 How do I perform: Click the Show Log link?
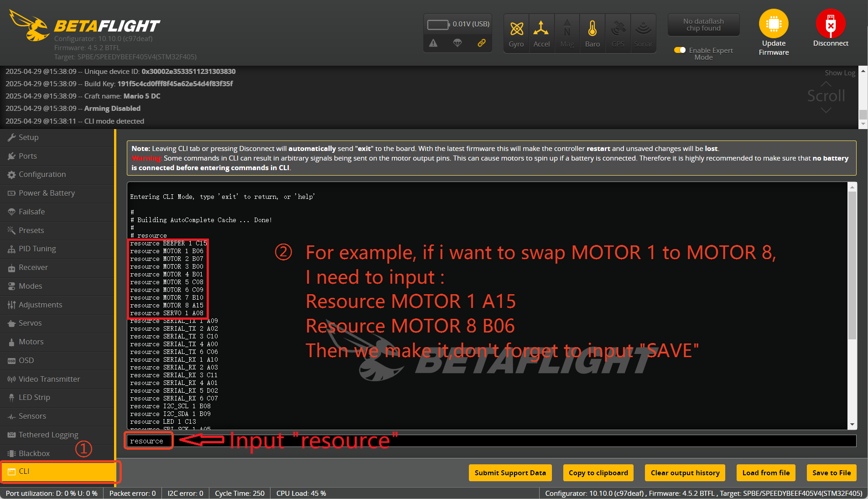840,73
